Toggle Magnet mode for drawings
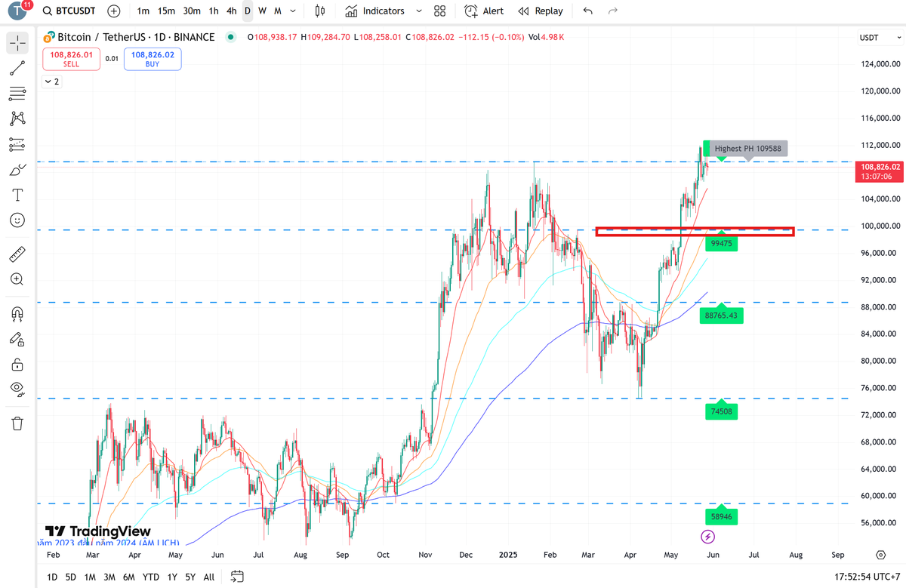Screen dimensions: 906x588 click(17, 313)
